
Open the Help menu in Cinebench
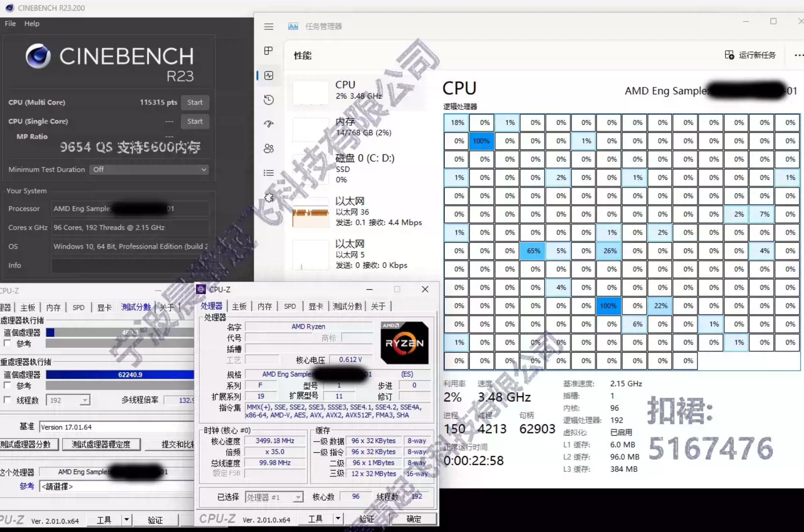[x=32, y=23]
